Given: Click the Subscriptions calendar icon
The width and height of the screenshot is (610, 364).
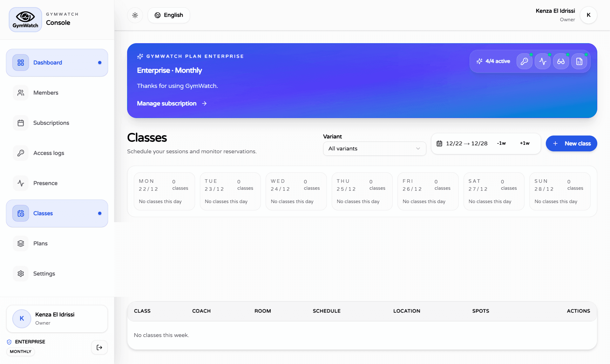Looking at the screenshot, I should pyautogui.click(x=20, y=122).
